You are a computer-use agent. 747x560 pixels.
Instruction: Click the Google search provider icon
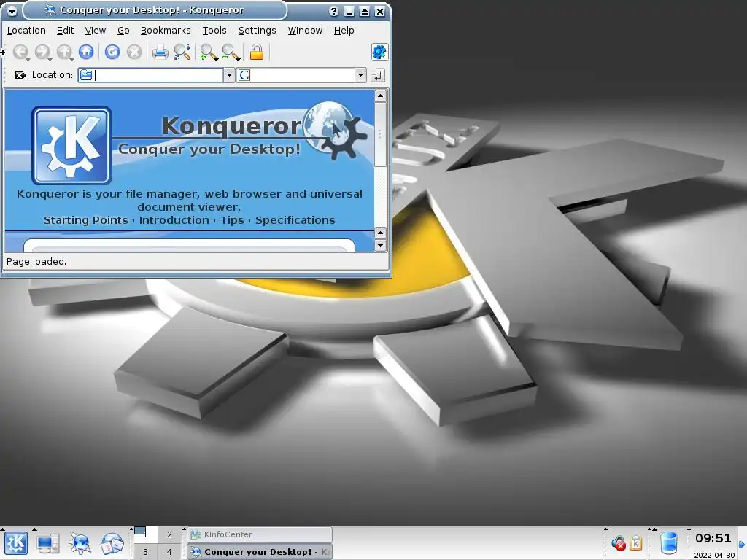pos(244,75)
